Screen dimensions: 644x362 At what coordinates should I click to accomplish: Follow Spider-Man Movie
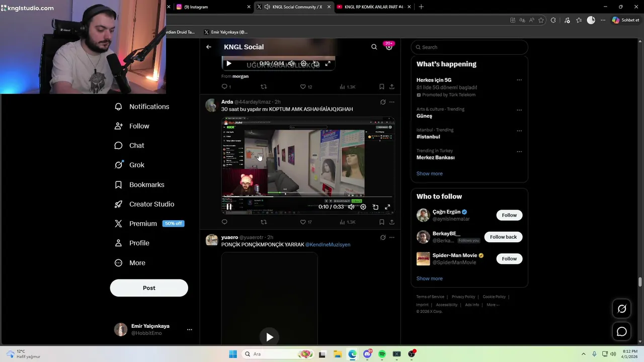point(509,259)
